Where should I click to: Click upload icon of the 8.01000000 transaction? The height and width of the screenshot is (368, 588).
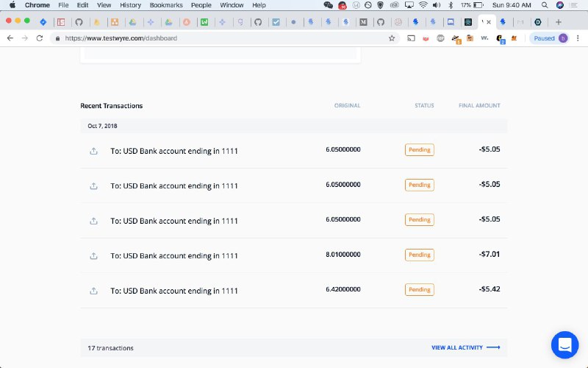[94, 255]
